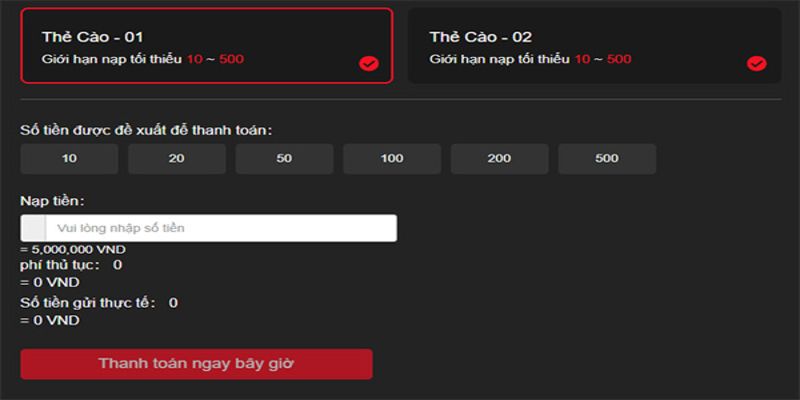Pick the suggested amount 10

69,159
